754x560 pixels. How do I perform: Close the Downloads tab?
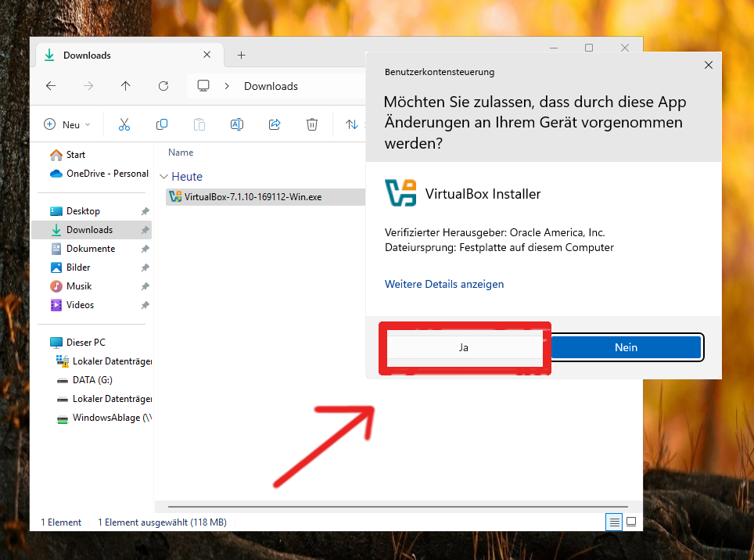[x=206, y=55]
